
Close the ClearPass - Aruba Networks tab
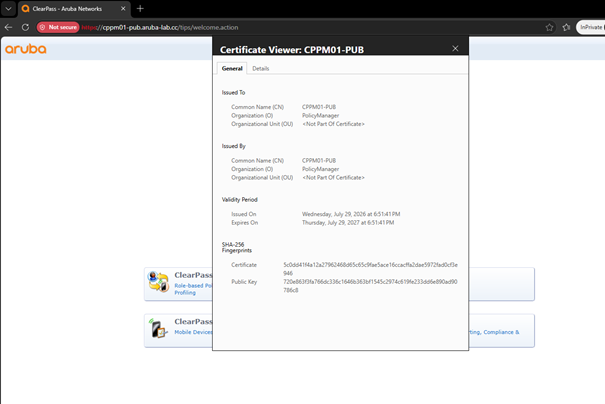click(123, 8)
